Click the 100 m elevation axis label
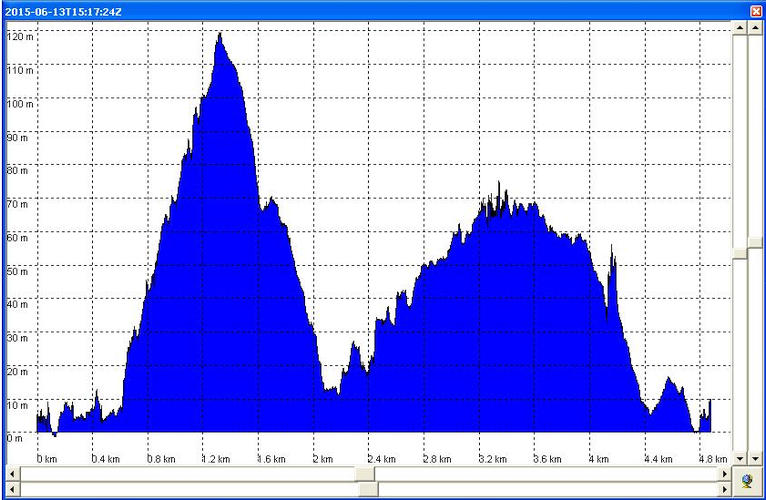The height and width of the screenshot is (500, 766). tap(20, 104)
